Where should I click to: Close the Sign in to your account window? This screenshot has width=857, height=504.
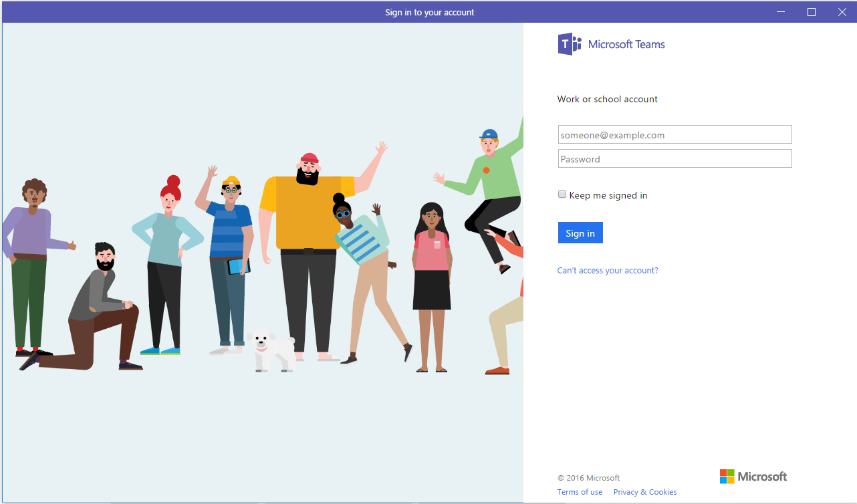tap(842, 12)
